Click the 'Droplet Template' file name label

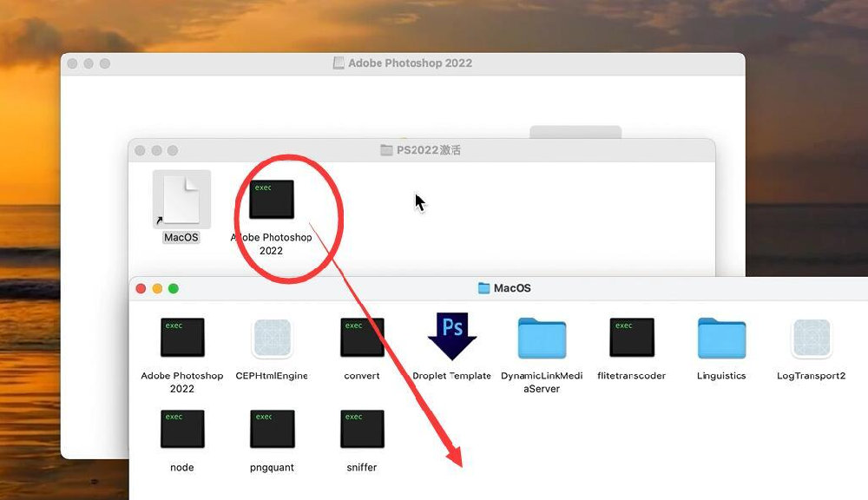pos(451,375)
